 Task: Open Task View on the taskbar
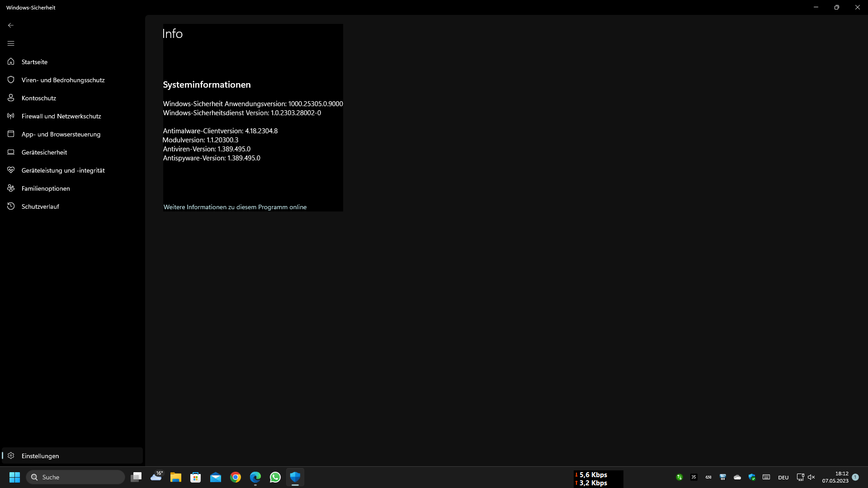pos(136,477)
